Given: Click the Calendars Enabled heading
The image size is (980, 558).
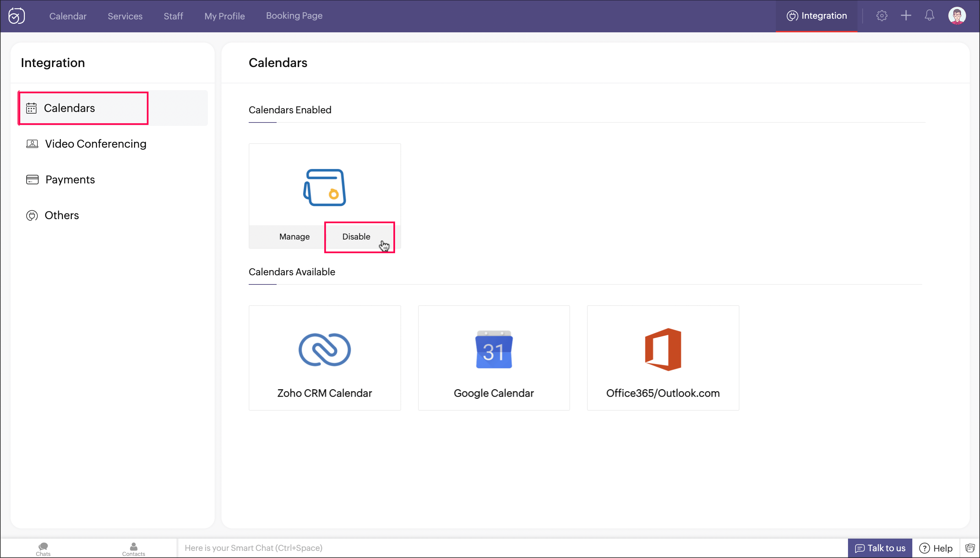Looking at the screenshot, I should click(x=290, y=110).
